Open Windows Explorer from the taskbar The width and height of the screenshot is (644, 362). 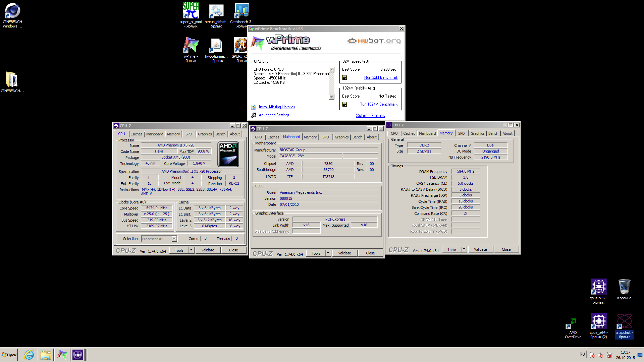point(45,355)
